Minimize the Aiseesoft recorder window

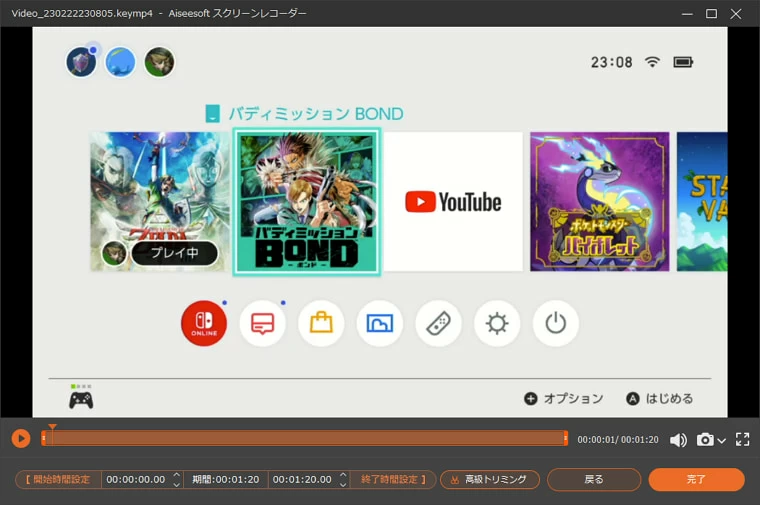pos(687,14)
